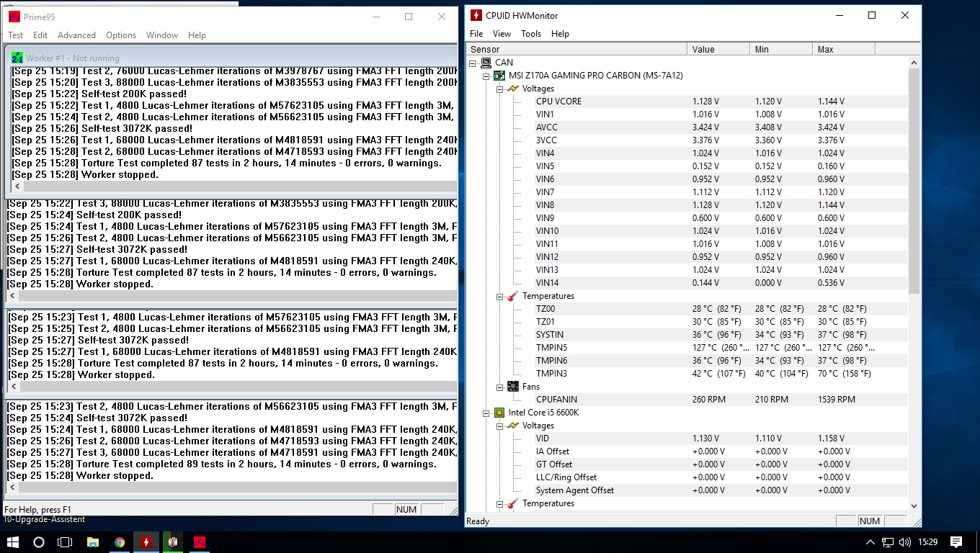Click HWMonitor vertical scrollbar thumb
The height and width of the screenshot is (553, 980).
point(914,181)
